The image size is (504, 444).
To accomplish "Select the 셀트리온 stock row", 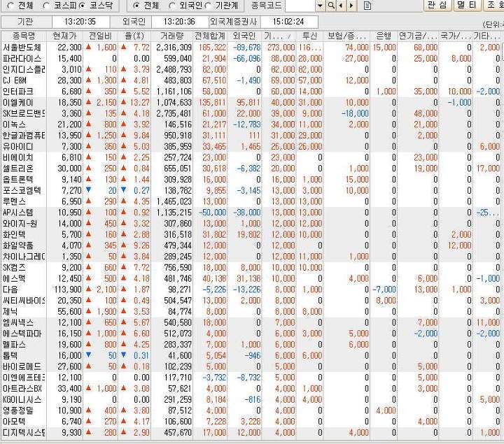I will pos(251,169).
